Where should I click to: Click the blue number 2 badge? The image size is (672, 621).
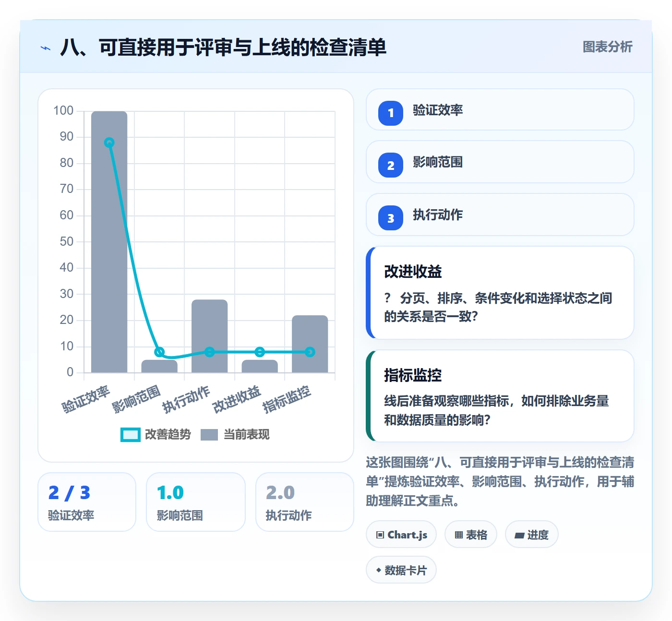(391, 166)
